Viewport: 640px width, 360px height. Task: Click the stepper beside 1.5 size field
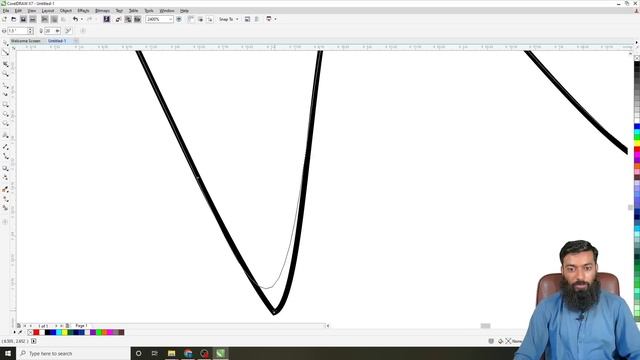point(30,31)
